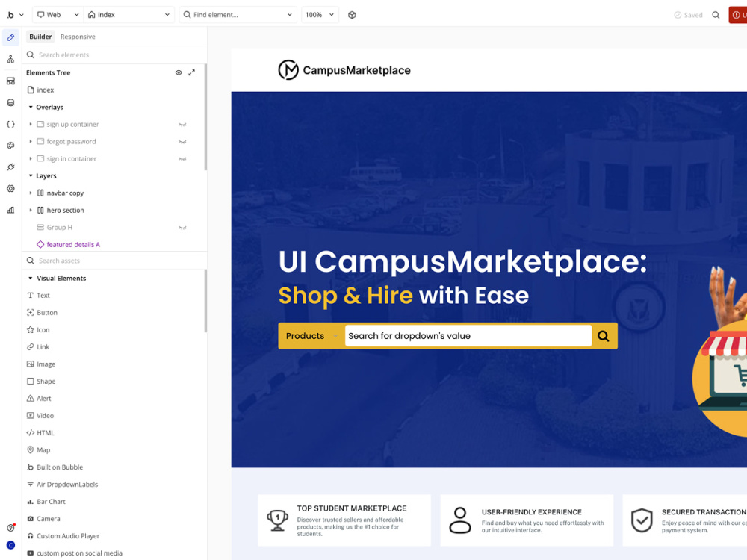Toggle visibility of Group H
The image size is (747, 560).
182,227
